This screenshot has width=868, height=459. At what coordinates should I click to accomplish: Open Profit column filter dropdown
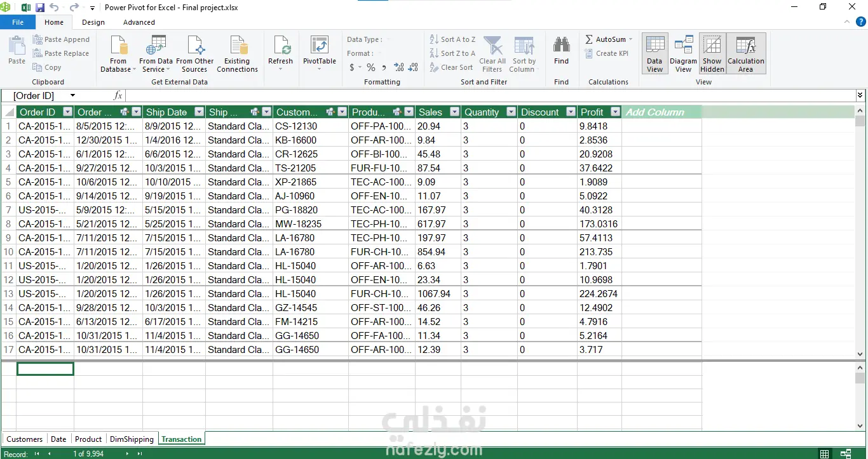pos(615,112)
